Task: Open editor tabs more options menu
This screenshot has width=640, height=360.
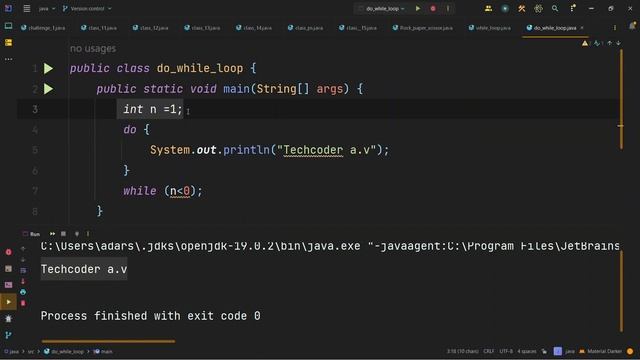Action: [x=615, y=28]
